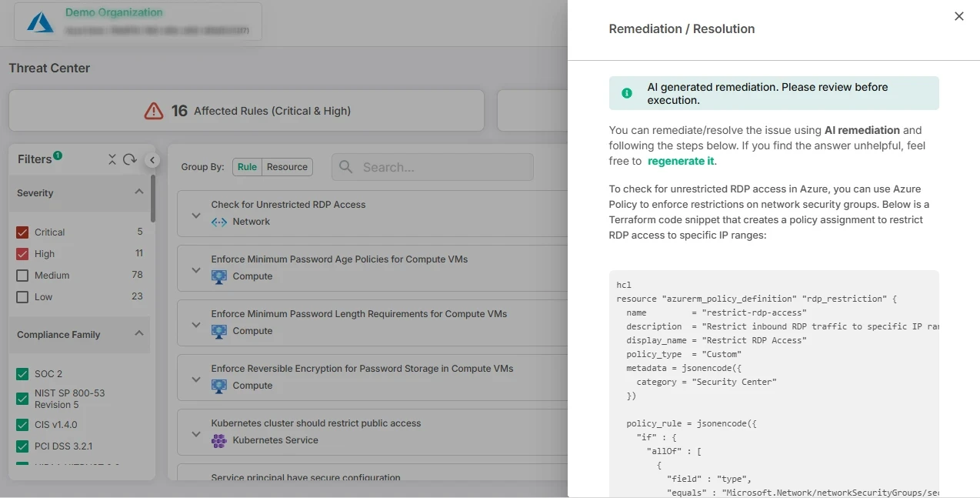The height and width of the screenshot is (498, 980).
Task: Select the Rule grouping option
Action: (x=247, y=167)
